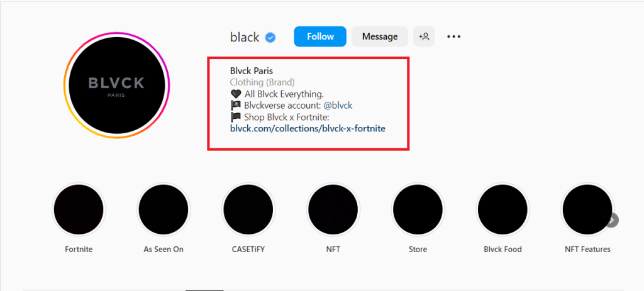Follow the black account
Image resolution: width=644 pixels, height=291 pixels.
pos(320,36)
